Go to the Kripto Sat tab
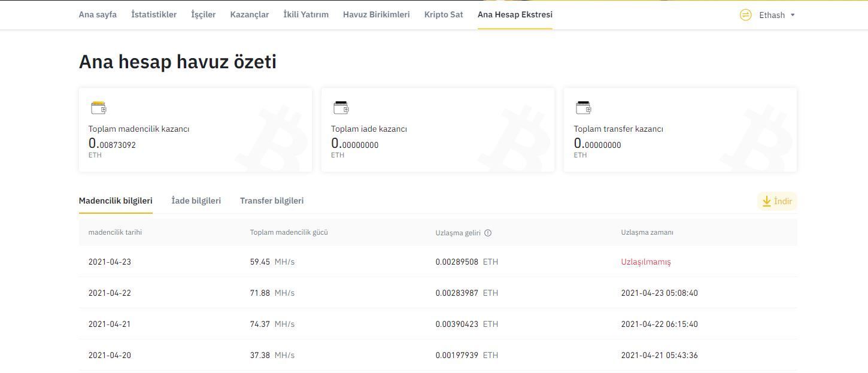The height and width of the screenshot is (373, 868). [x=444, y=14]
